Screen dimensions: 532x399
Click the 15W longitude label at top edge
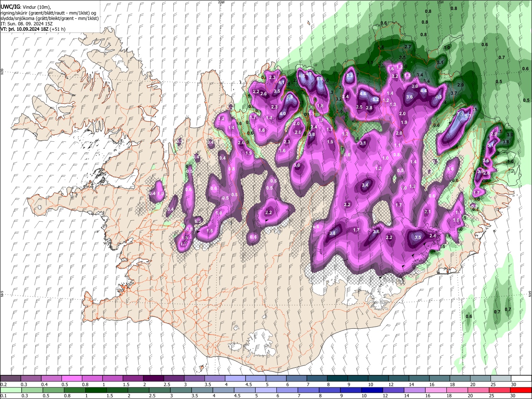click(x=441, y=2)
